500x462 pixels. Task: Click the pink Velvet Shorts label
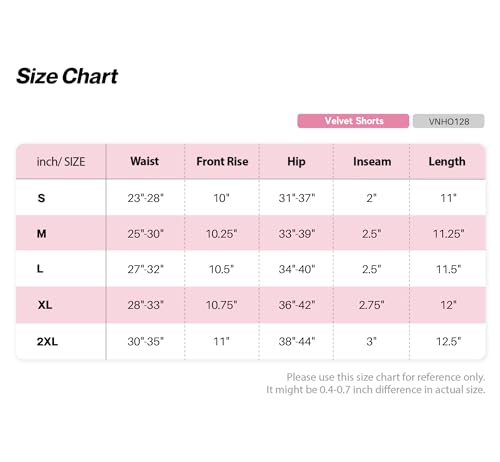[353, 121]
